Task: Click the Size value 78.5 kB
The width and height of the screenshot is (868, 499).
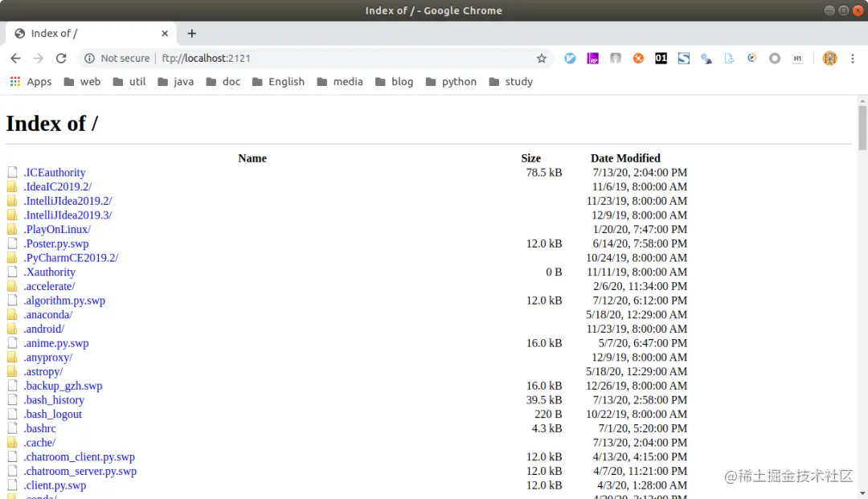Action: point(543,173)
